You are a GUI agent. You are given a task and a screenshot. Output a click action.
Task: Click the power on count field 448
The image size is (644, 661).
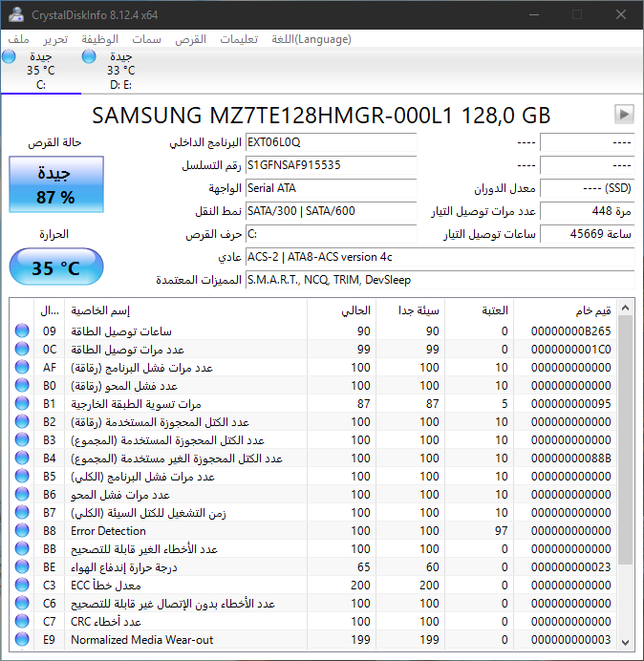[x=587, y=211]
